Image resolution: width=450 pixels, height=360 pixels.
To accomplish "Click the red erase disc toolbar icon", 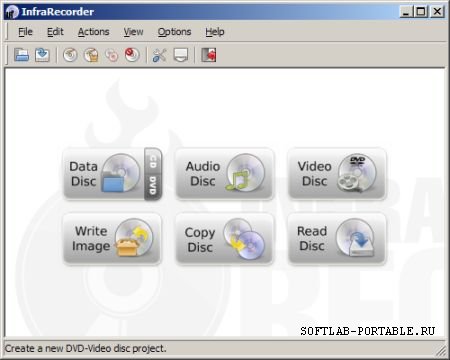I will coord(132,55).
